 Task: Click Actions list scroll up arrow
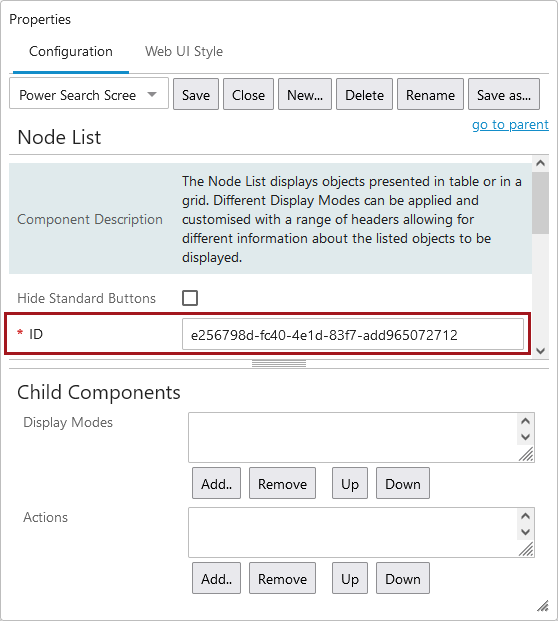pyautogui.click(x=526, y=516)
